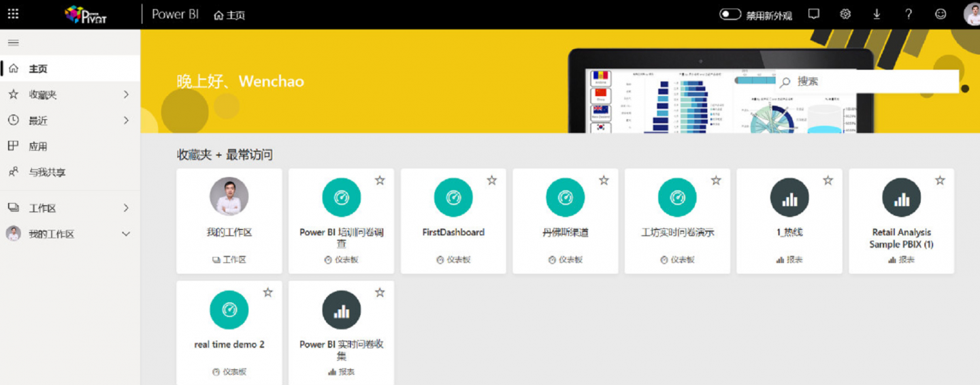Collapse the navigation hamburger menu
The image size is (980, 385).
pyautogui.click(x=13, y=42)
